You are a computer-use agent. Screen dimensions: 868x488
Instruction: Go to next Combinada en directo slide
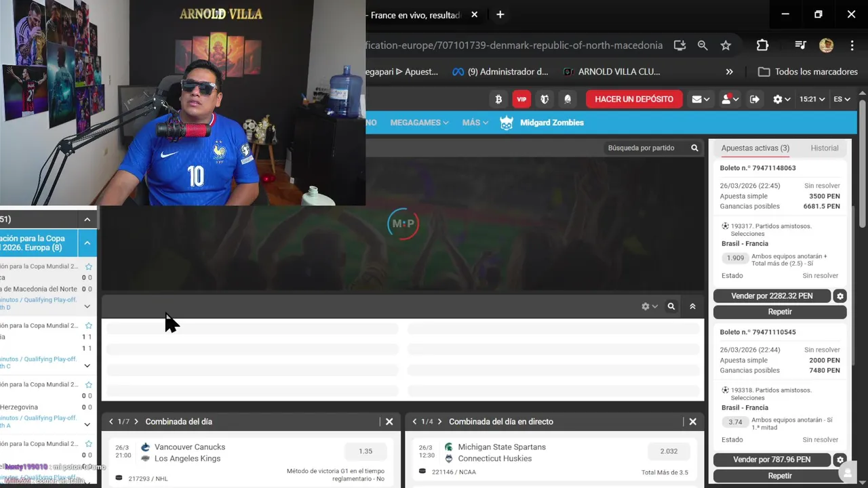[x=439, y=422]
